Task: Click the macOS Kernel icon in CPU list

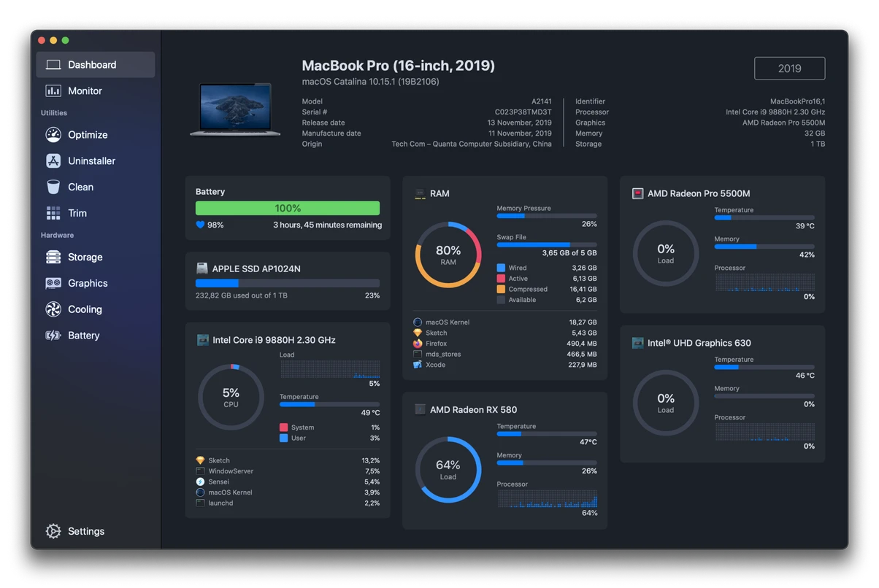Action: [200, 493]
